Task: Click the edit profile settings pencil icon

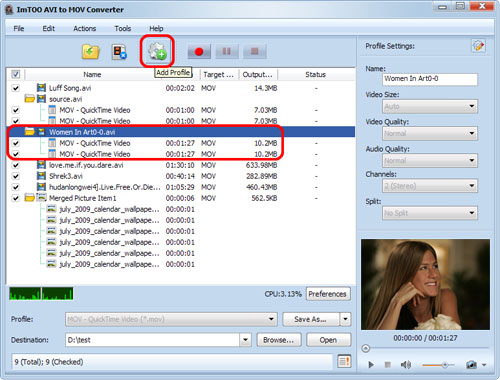Action: click(x=478, y=46)
